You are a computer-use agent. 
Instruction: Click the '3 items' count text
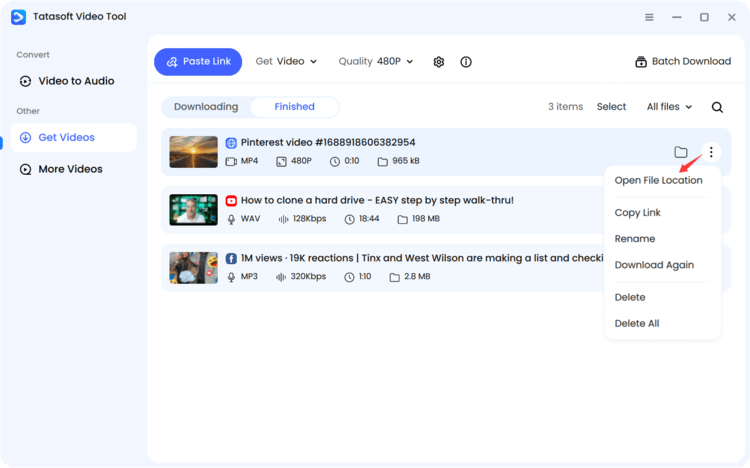[565, 107]
